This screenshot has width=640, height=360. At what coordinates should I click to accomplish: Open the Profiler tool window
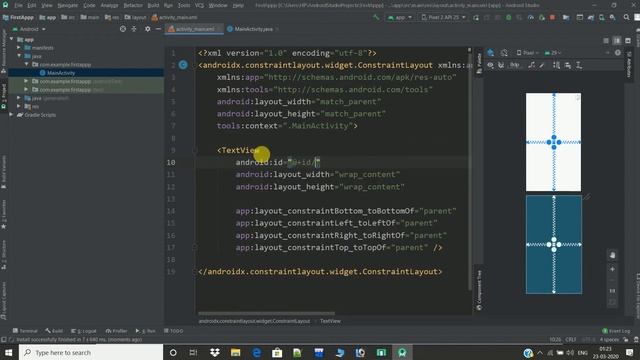(x=117, y=331)
